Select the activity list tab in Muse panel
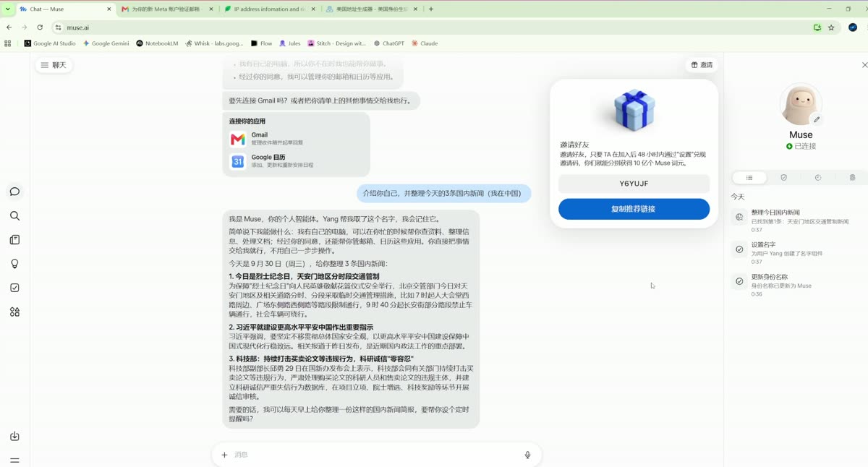Screen dimensions: 868x467 click(749, 177)
